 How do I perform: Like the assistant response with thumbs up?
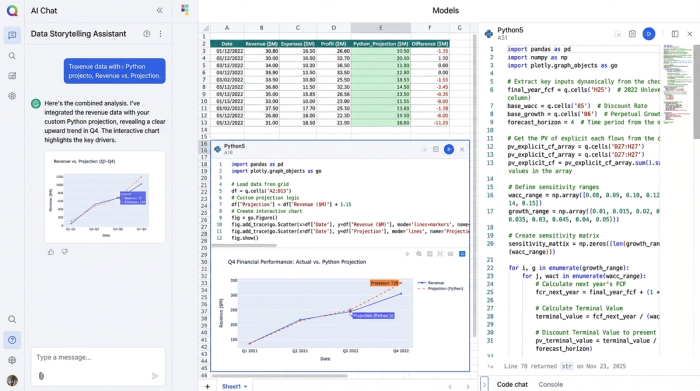51,252
